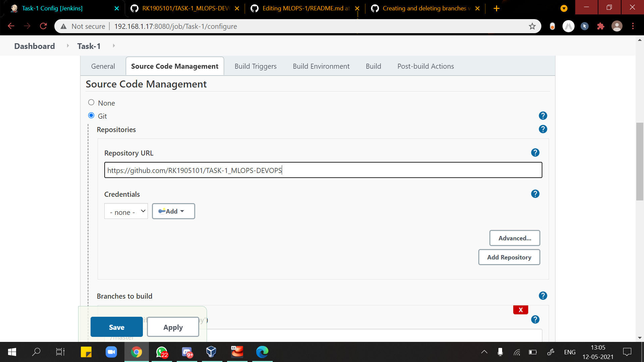
Task: Open help for Repositories section
Action: (x=543, y=129)
